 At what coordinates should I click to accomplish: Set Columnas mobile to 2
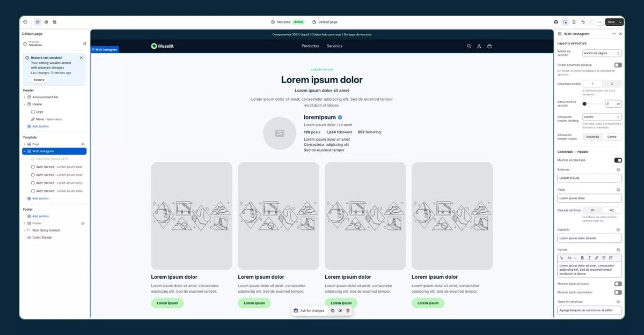[612, 84]
